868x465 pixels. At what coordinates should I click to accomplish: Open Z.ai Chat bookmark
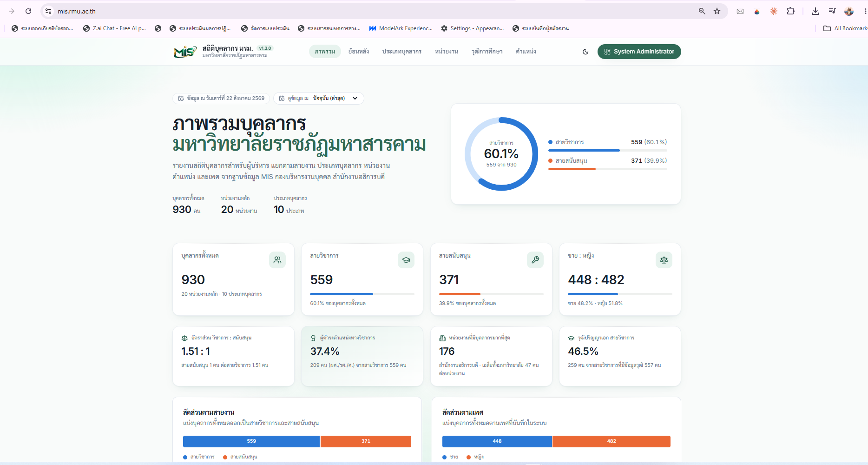pyautogui.click(x=114, y=28)
